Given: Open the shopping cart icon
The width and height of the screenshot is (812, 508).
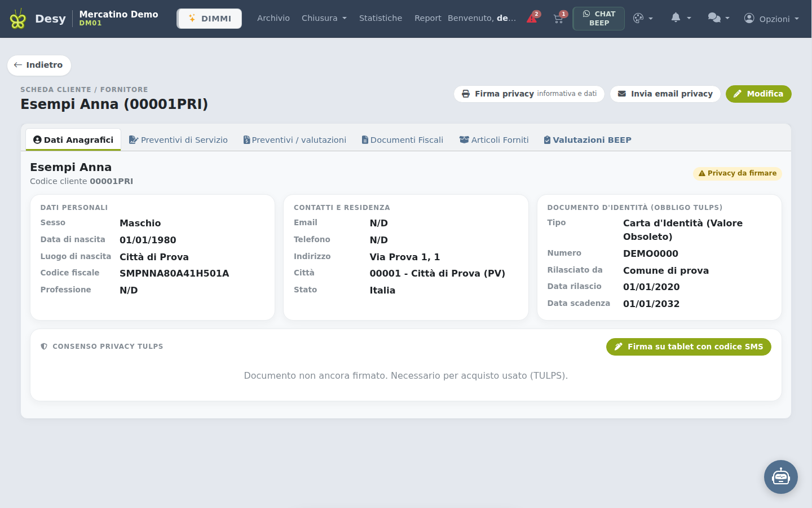Looking at the screenshot, I should [559, 18].
